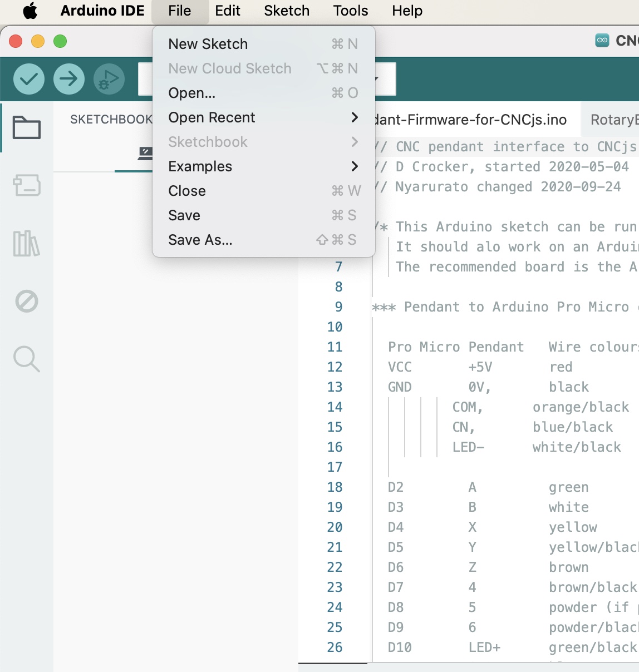Click line number 18 in gutter
This screenshot has width=639, height=672.
335,487
